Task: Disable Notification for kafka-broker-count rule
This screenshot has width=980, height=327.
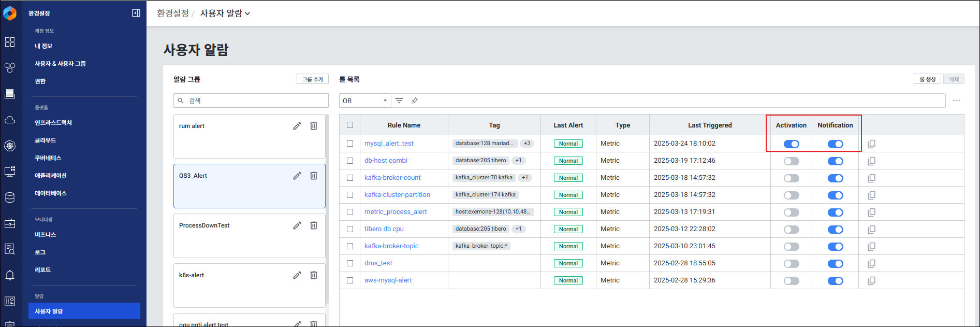Action: point(835,178)
